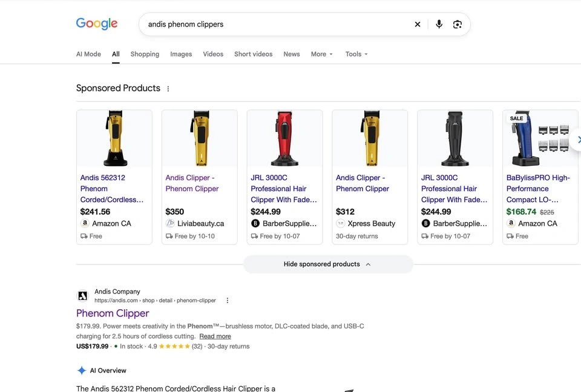Click the 30-day returns text under Xpress Beauty
Viewport: 581px width, 392px height.
[357, 237]
